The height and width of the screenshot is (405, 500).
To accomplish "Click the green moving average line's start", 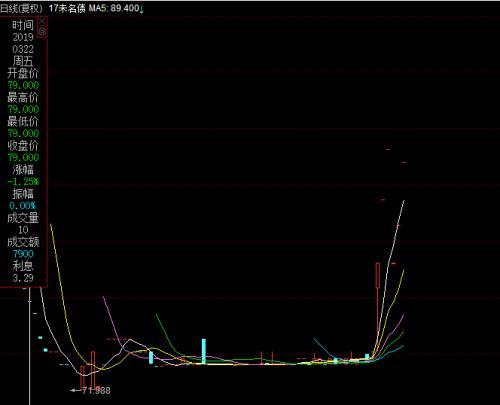I will point(156,314).
